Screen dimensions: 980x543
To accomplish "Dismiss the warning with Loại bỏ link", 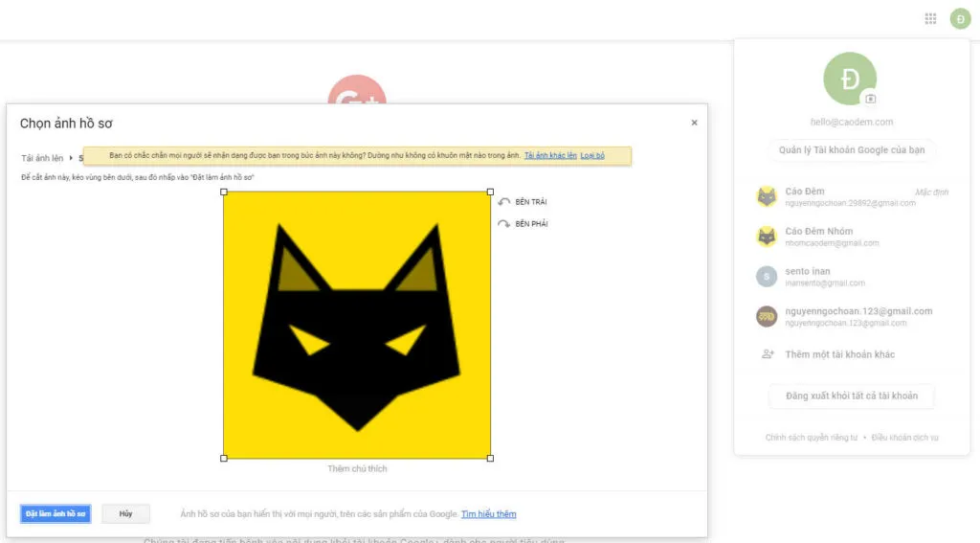I will point(592,155).
